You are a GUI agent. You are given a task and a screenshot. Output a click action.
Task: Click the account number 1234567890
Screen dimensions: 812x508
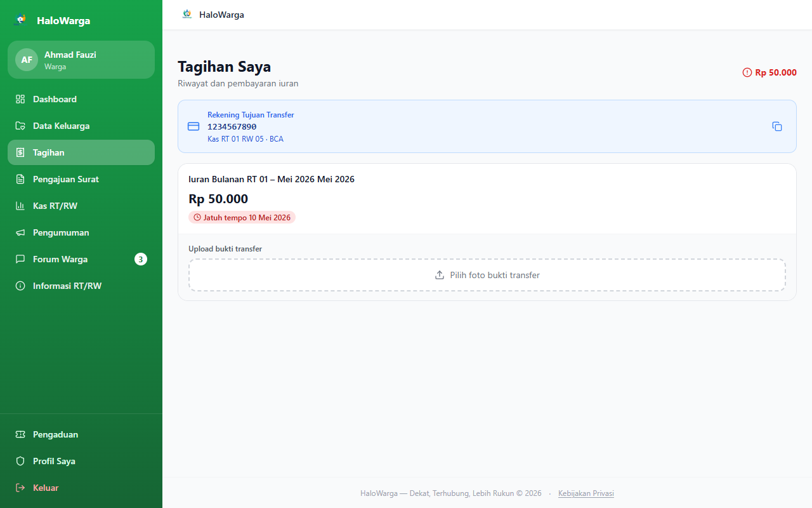[232, 126]
